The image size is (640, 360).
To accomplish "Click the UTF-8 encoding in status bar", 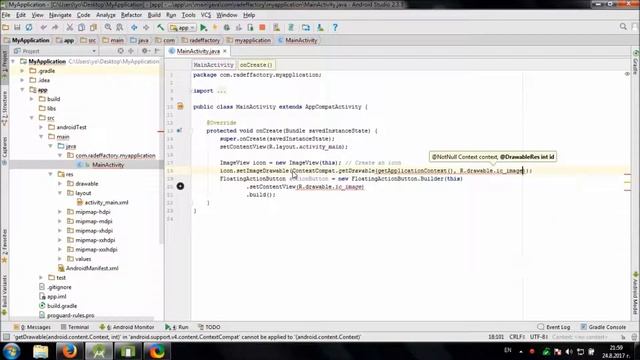I will click(x=539, y=337).
